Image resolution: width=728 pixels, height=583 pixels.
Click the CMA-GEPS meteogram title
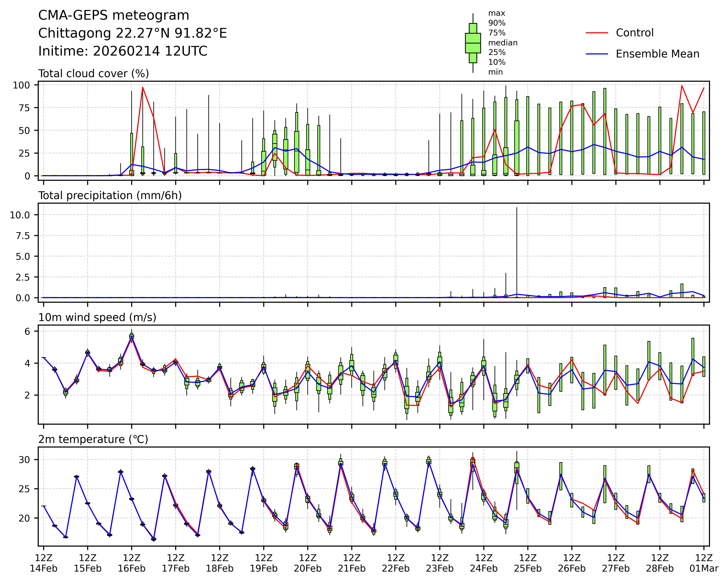[x=113, y=16]
